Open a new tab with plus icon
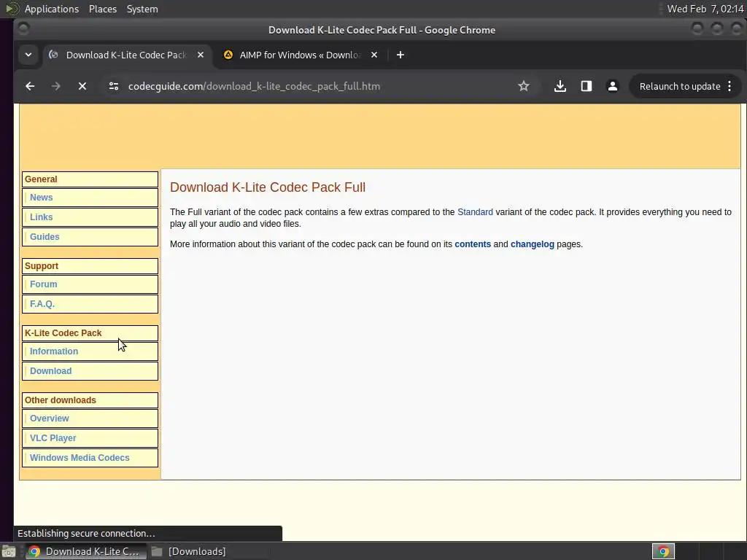The height and width of the screenshot is (560, 747). (x=400, y=55)
